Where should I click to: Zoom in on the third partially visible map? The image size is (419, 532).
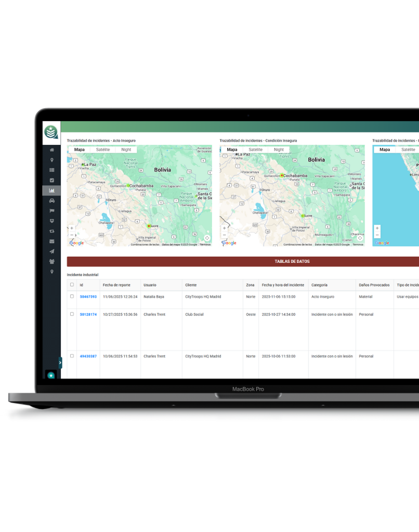click(377, 228)
